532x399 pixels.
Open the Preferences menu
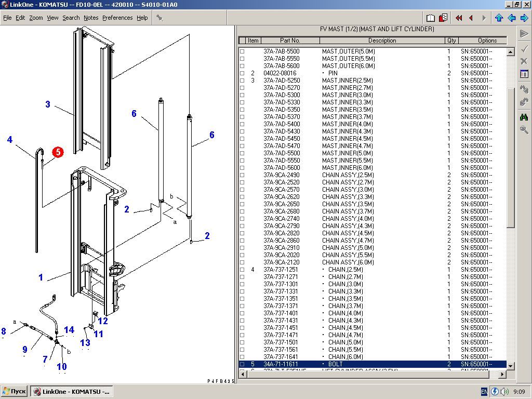[x=117, y=18]
